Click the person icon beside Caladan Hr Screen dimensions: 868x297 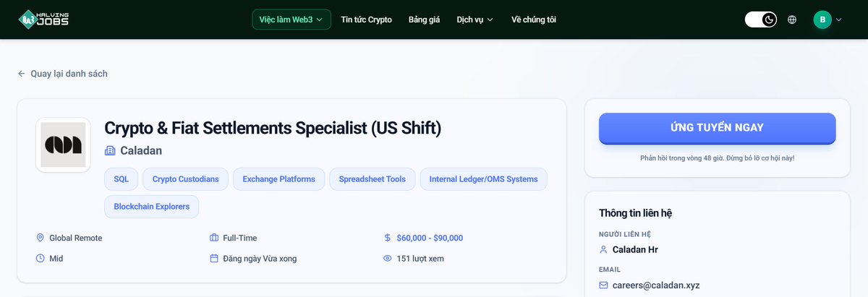tap(604, 249)
